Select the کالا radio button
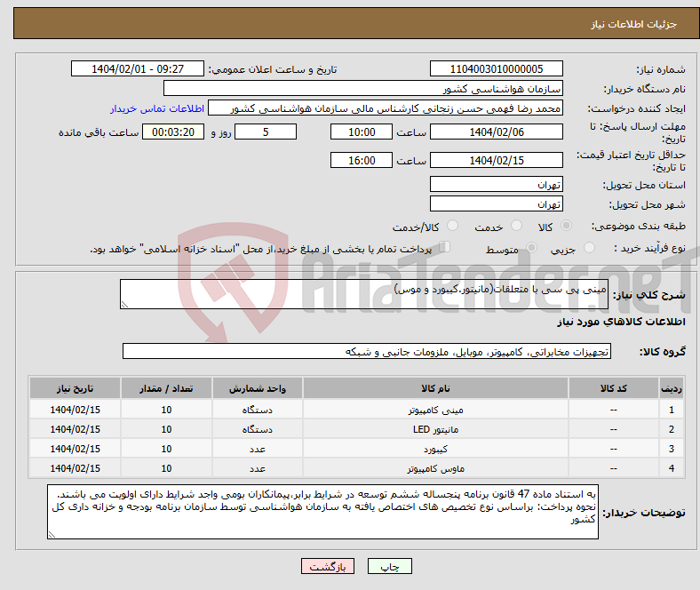700x590 pixels. [x=566, y=226]
